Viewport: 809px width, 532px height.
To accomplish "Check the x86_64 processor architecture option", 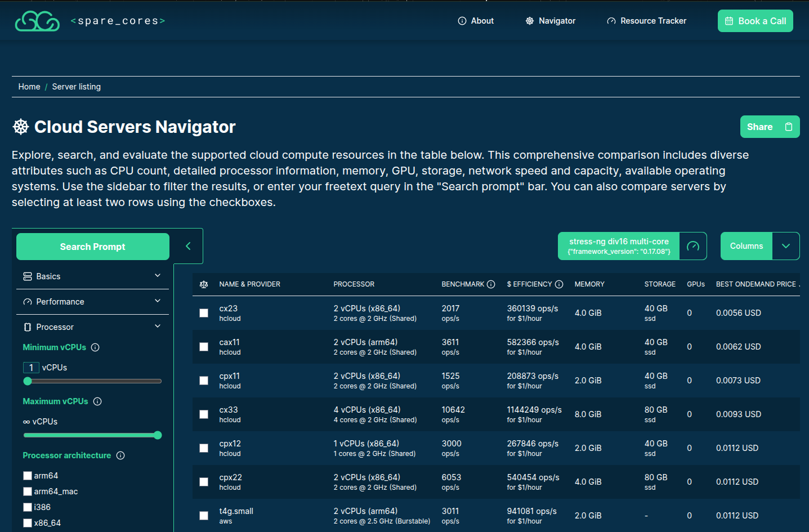I will pos(28,522).
